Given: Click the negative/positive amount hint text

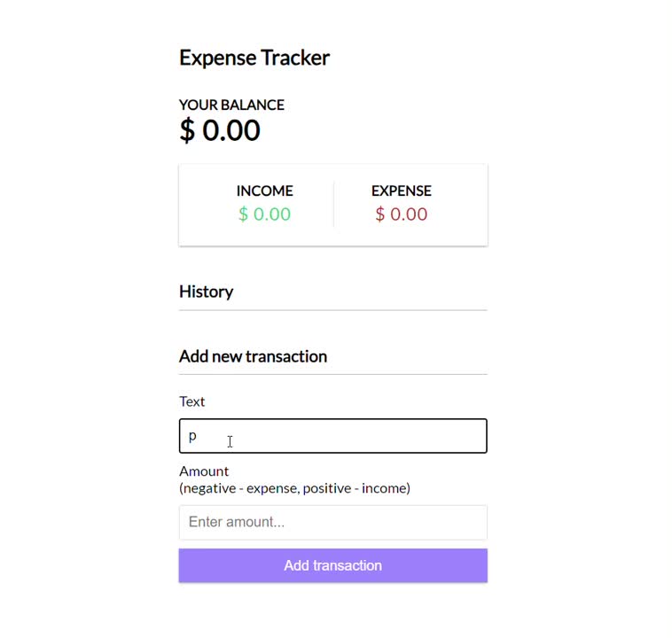Looking at the screenshot, I should [x=294, y=488].
